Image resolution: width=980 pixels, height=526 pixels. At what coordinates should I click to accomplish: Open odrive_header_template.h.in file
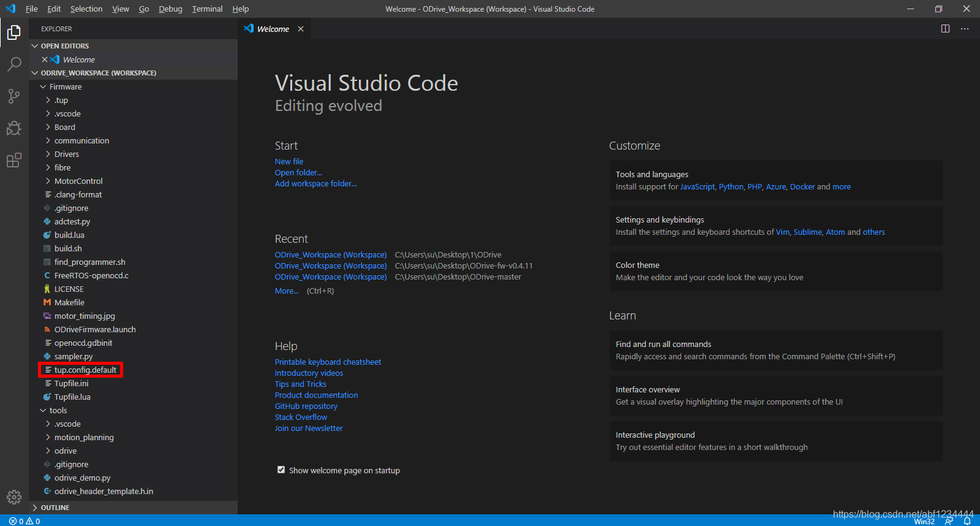click(x=104, y=491)
